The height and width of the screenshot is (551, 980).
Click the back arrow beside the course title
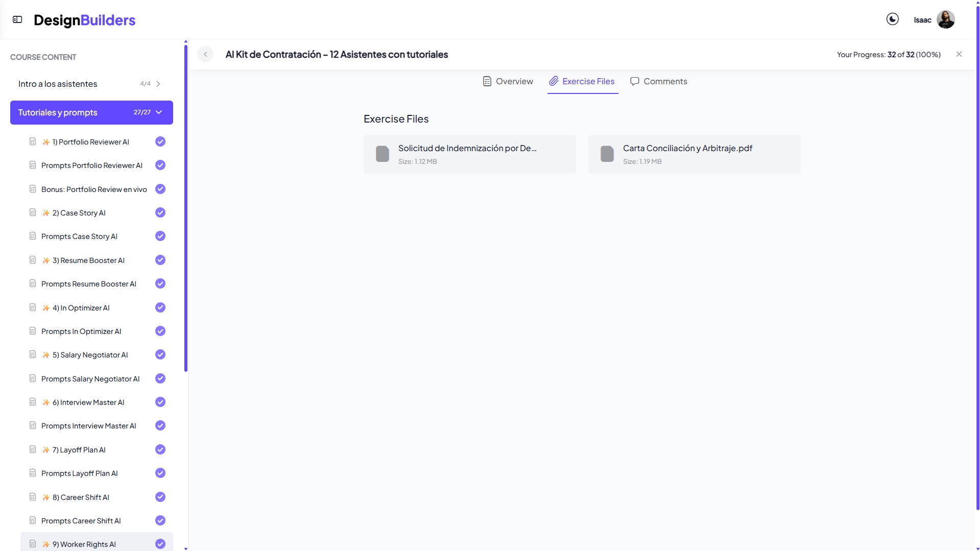[x=205, y=54]
